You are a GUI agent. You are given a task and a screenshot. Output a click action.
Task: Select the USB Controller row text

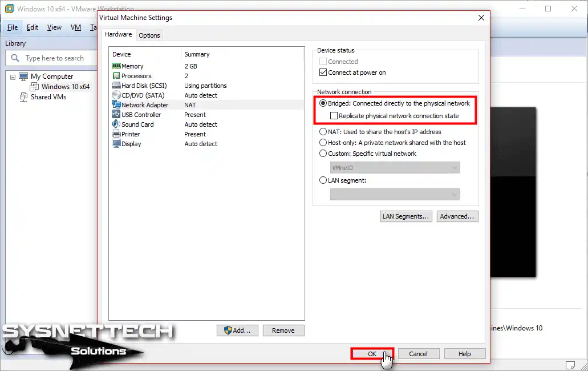(141, 115)
